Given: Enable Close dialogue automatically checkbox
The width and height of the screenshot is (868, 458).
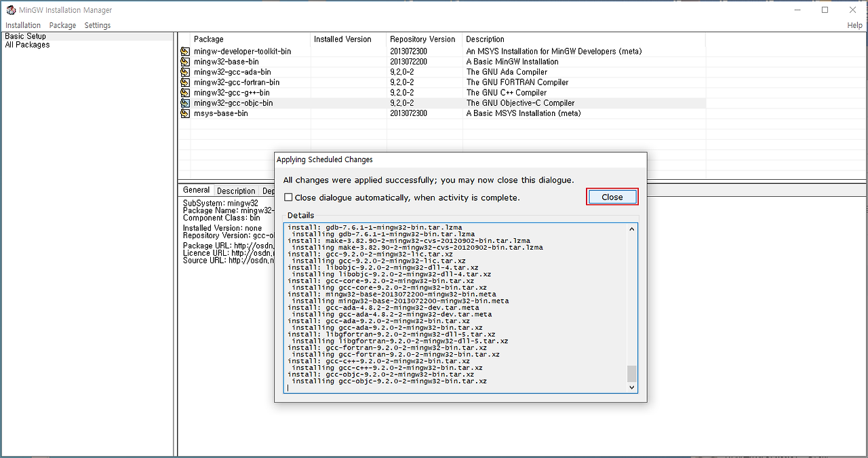Looking at the screenshot, I should click(x=288, y=197).
